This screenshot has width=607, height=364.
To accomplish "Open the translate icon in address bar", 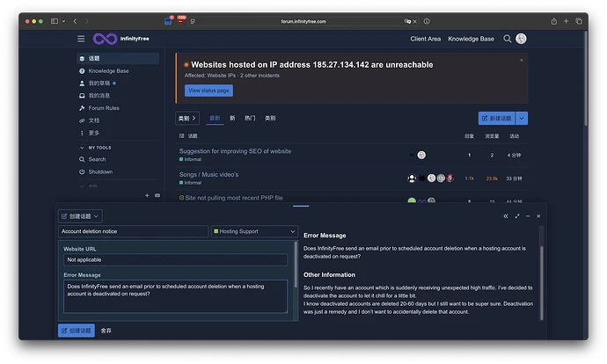I will pyautogui.click(x=407, y=21).
